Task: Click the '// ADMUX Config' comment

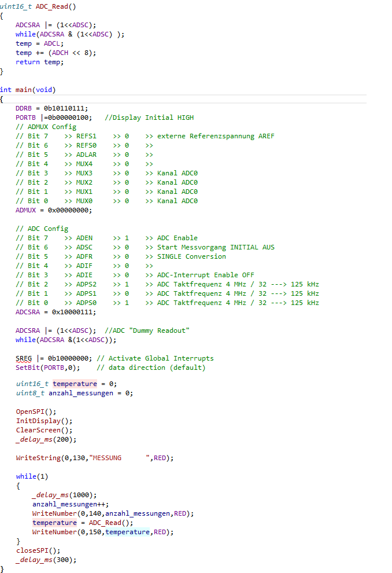Action: (46, 127)
